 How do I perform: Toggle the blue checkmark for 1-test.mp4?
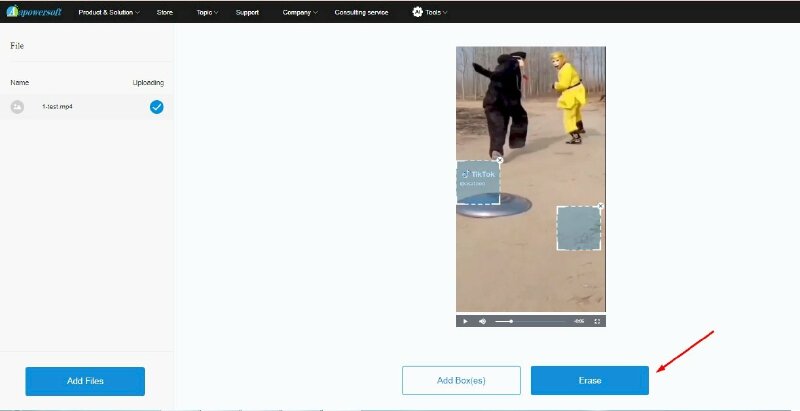pyautogui.click(x=157, y=107)
